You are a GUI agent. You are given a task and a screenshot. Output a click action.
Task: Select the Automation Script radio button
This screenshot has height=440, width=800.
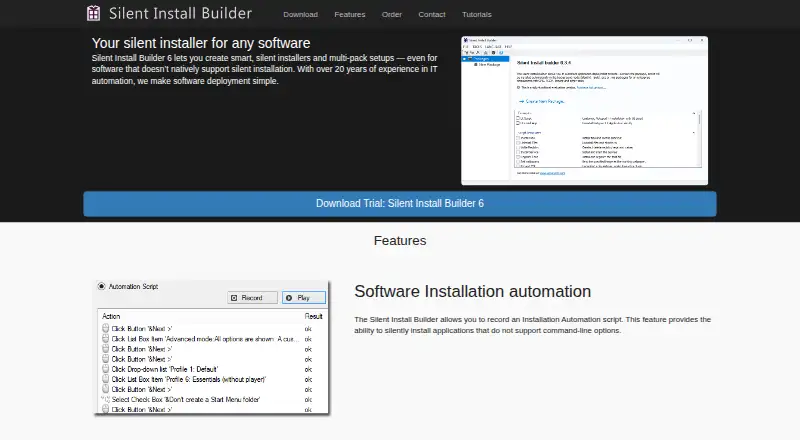click(x=101, y=286)
